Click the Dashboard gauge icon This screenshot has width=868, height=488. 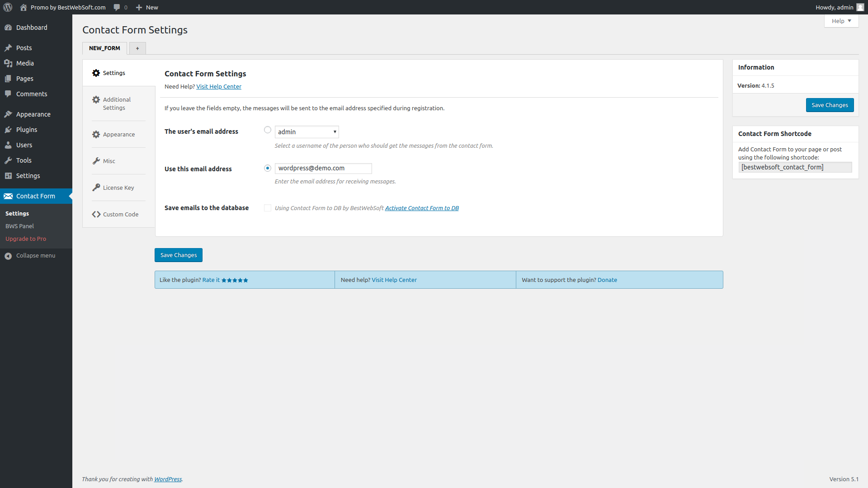click(8, 28)
